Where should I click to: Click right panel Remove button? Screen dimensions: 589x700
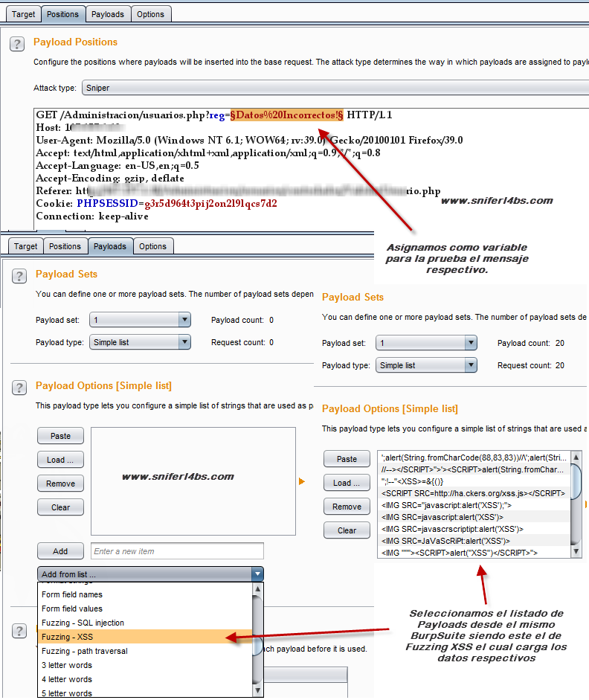(347, 507)
